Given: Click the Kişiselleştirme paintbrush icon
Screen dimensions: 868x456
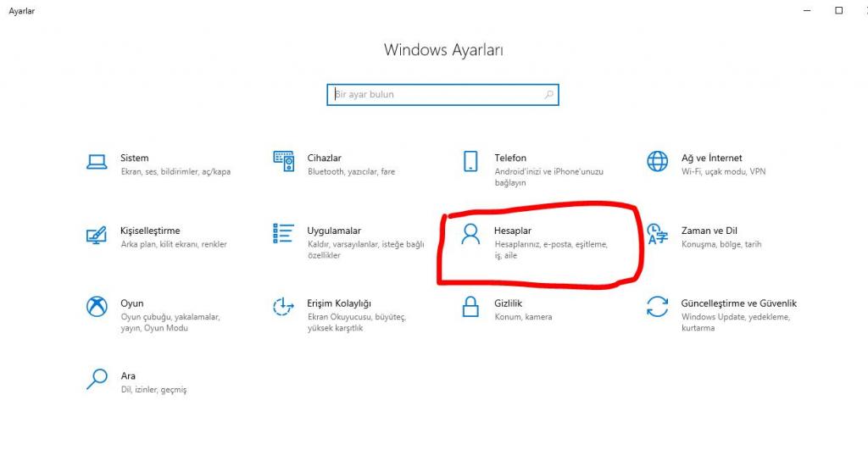Looking at the screenshot, I should (x=97, y=234).
